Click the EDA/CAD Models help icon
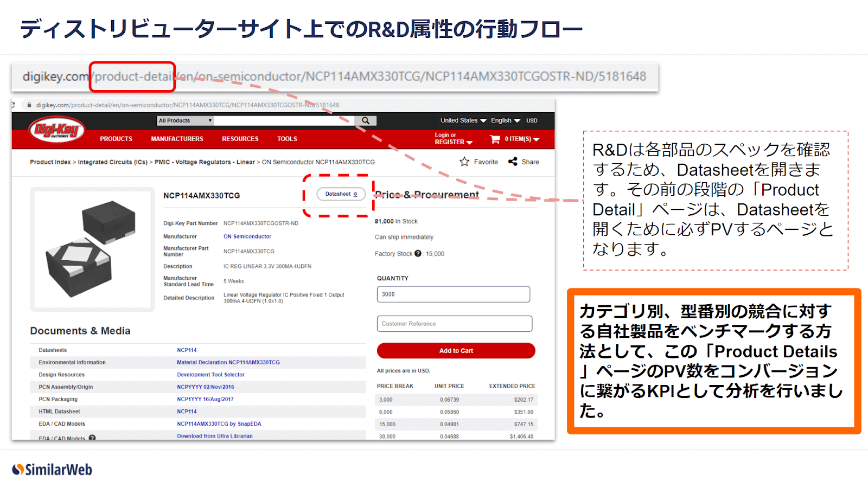 coord(92,438)
